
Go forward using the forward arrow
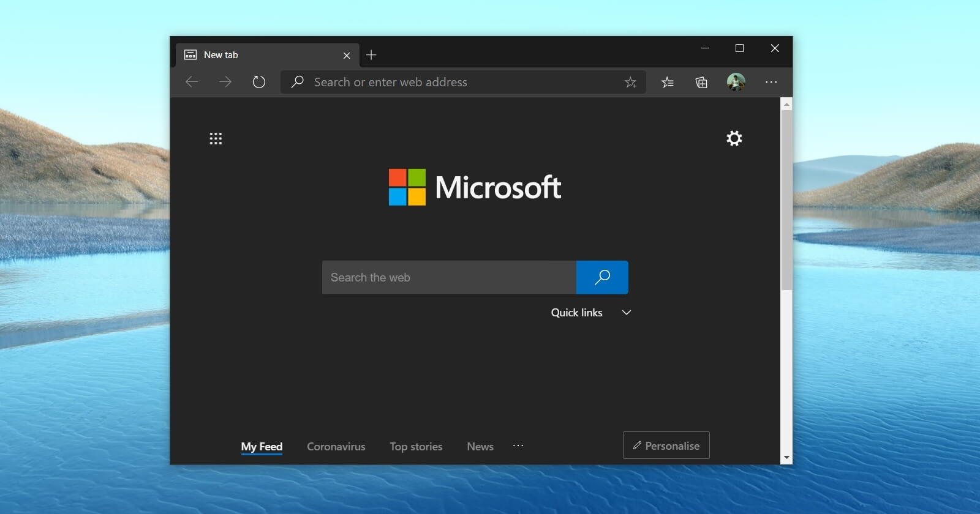point(225,82)
